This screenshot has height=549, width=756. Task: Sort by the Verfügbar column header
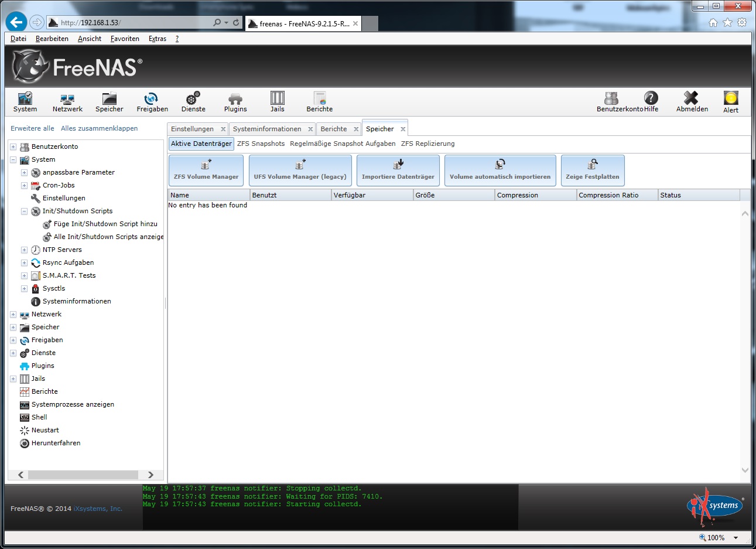point(372,195)
